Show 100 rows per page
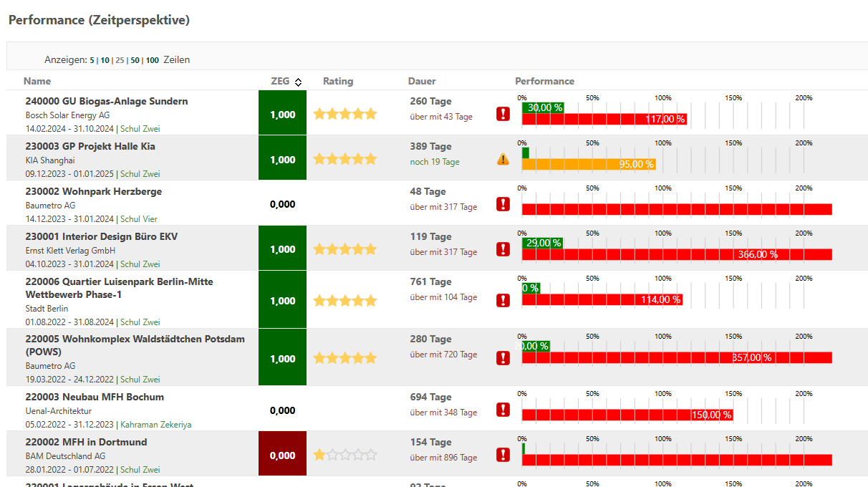 [152, 60]
